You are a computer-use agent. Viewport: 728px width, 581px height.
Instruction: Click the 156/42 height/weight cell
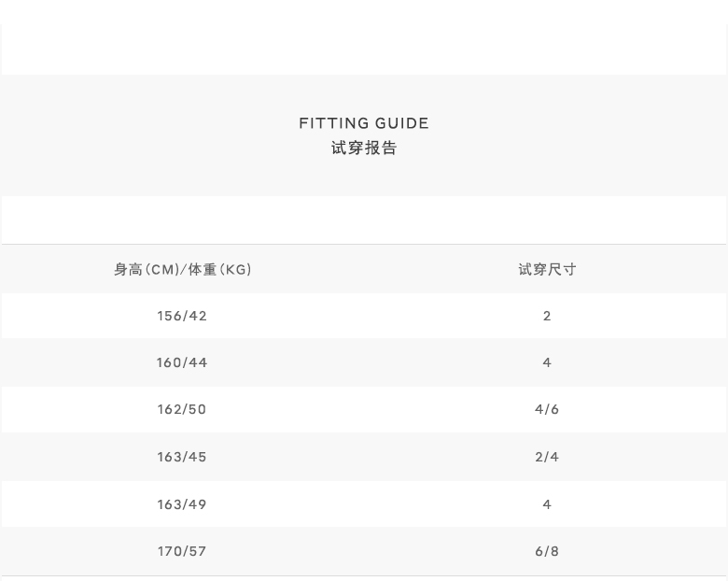tap(182, 316)
